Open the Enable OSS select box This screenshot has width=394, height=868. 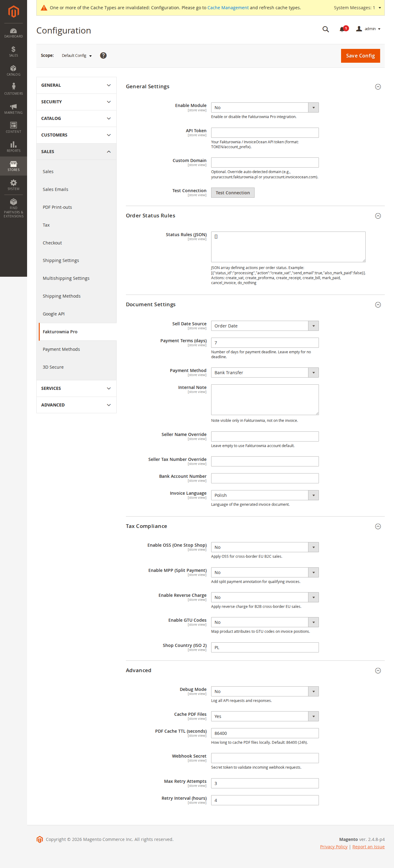point(264,547)
